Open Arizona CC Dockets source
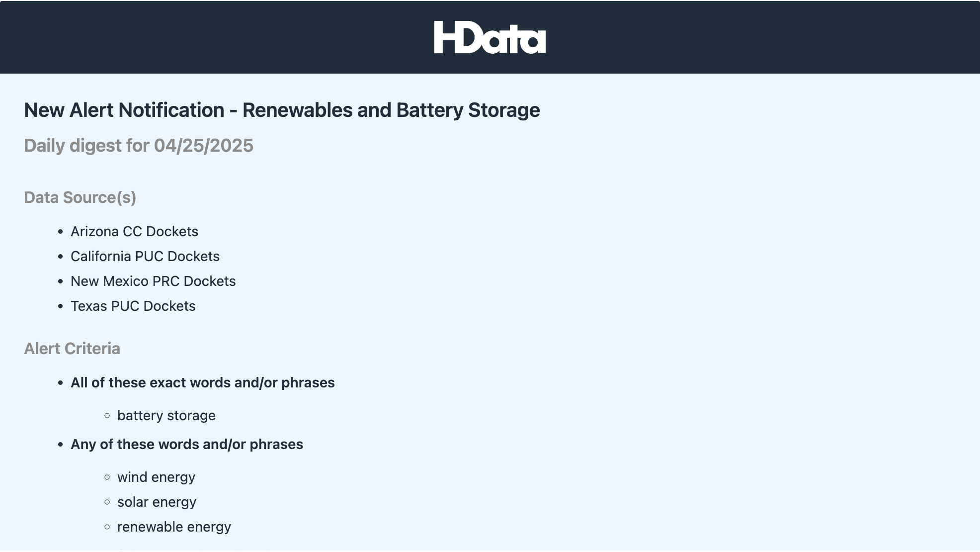Viewport: 980px width, 552px height. [134, 231]
